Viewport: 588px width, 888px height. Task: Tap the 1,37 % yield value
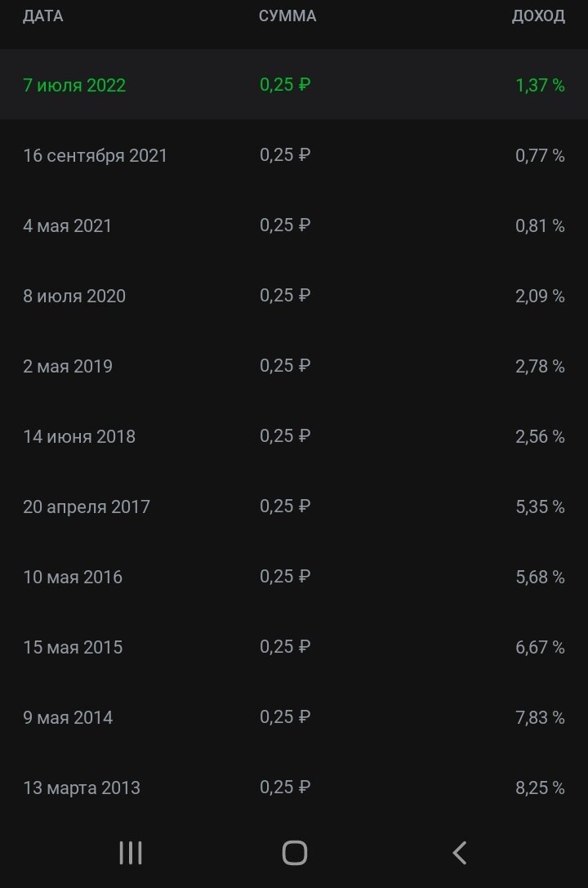pyautogui.click(x=540, y=85)
